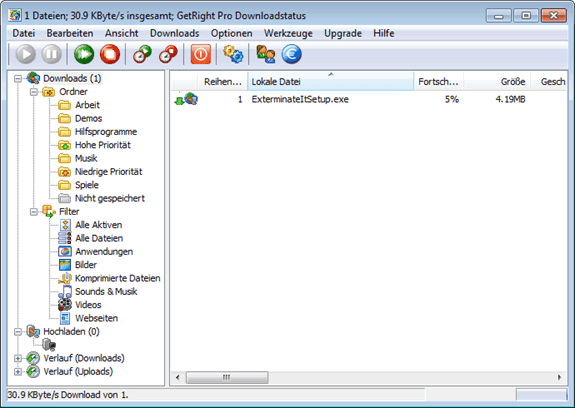Click the Bilder filter icon
The image size is (575, 408).
65,265
